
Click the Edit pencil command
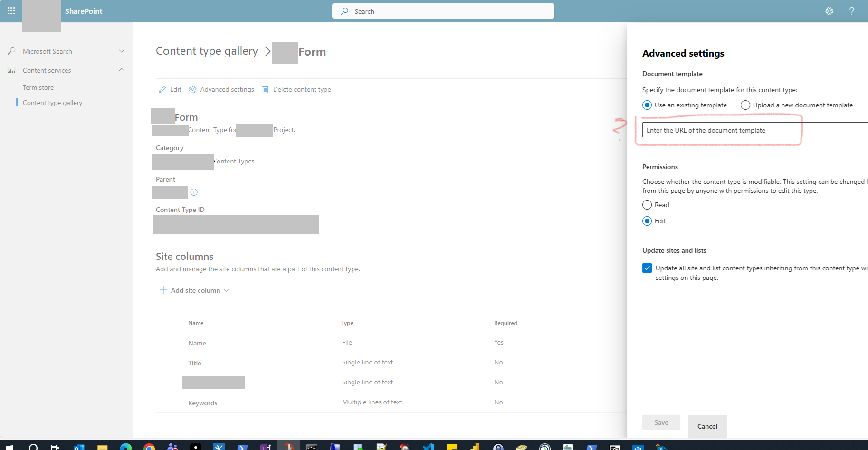[x=170, y=89]
